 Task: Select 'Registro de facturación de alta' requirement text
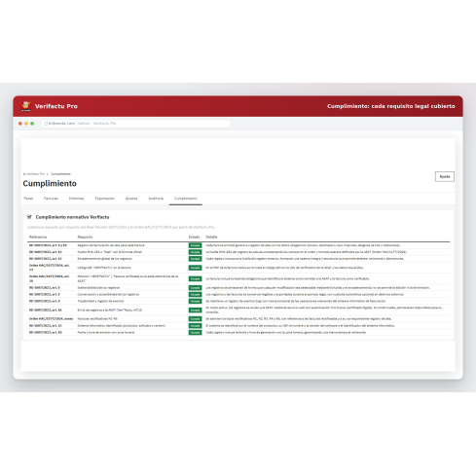coord(111,245)
